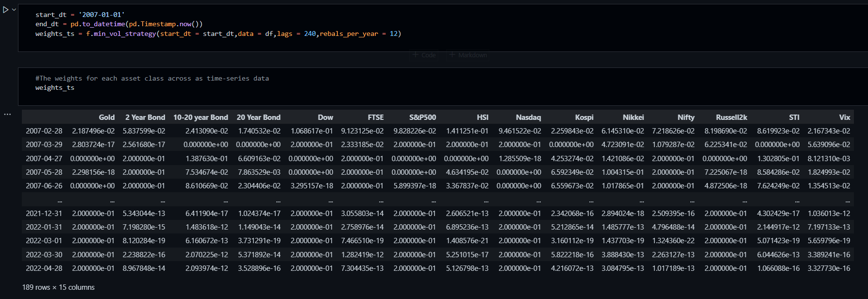The width and height of the screenshot is (868, 299).
Task: Click the 2007-02-28 row index
Action: click(x=44, y=131)
